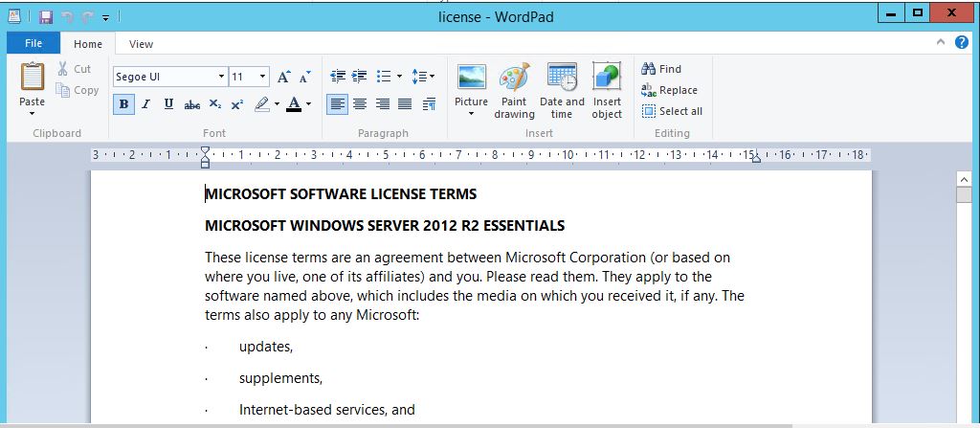Open the highlight color dropdown arrow
The image size is (980, 428).
pos(277,104)
